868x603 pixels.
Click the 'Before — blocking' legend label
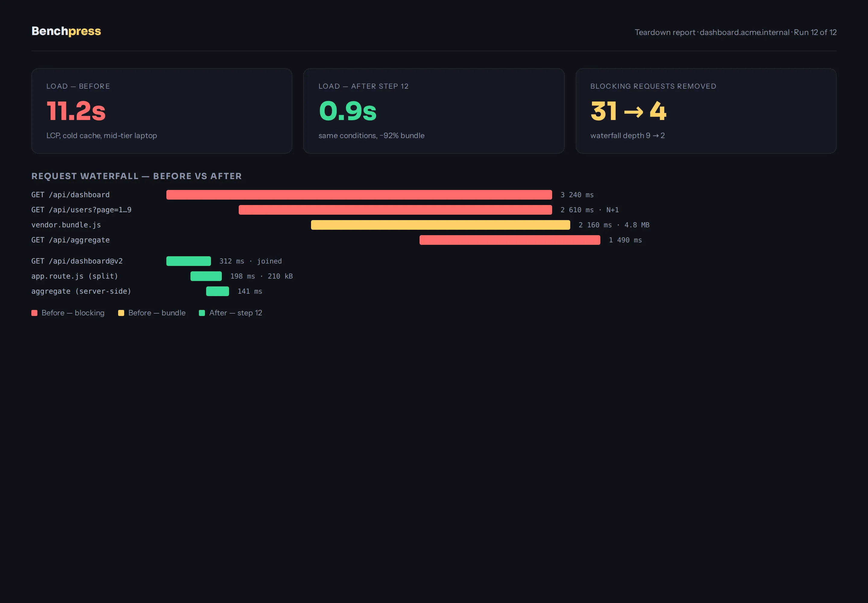coord(73,313)
